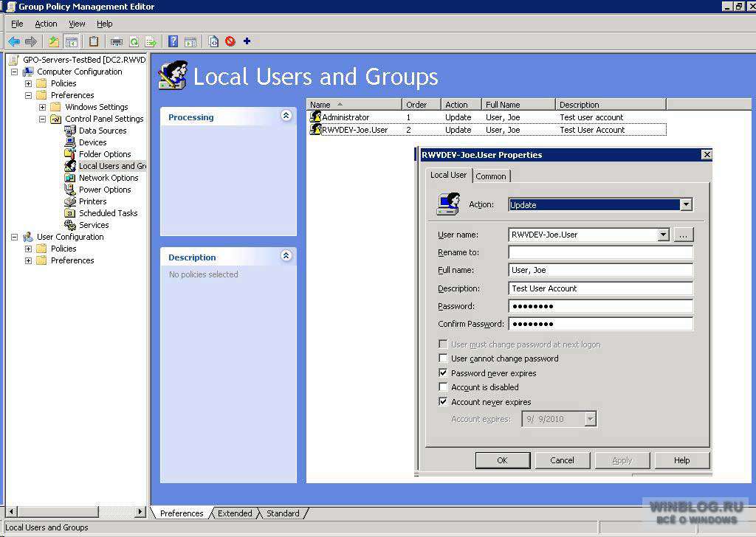Click Cancel in the Properties dialog
Image resolution: width=756 pixels, height=537 pixels.
pos(562,460)
